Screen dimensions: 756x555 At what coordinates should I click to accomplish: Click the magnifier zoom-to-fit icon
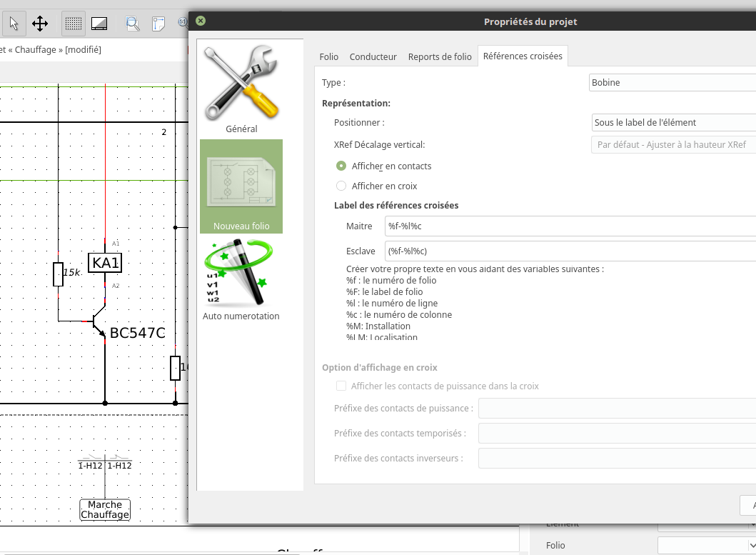point(132,24)
